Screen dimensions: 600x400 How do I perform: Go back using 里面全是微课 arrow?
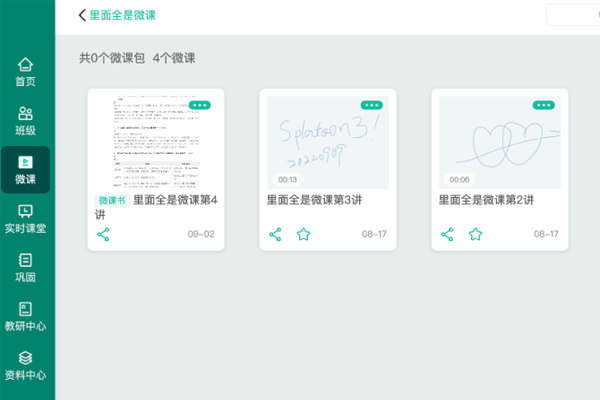click(82, 15)
